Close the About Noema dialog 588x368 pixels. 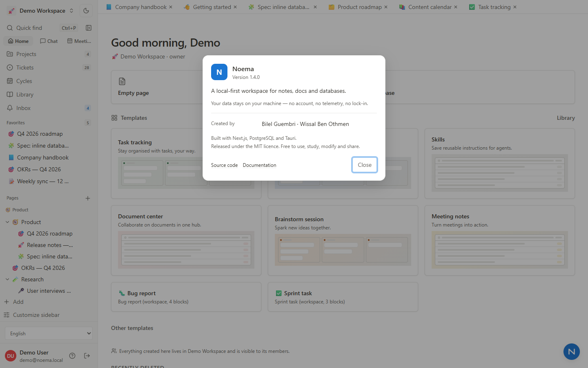click(x=365, y=165)
